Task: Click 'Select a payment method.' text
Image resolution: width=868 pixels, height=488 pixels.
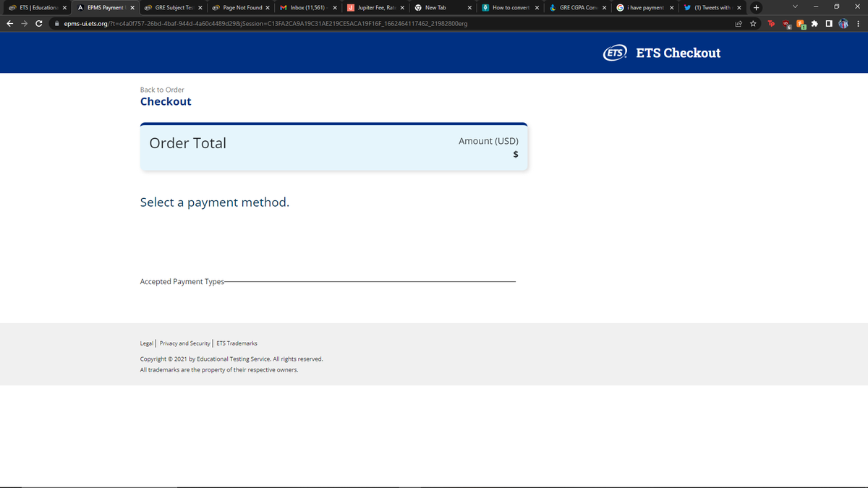Action: (215, 202)
